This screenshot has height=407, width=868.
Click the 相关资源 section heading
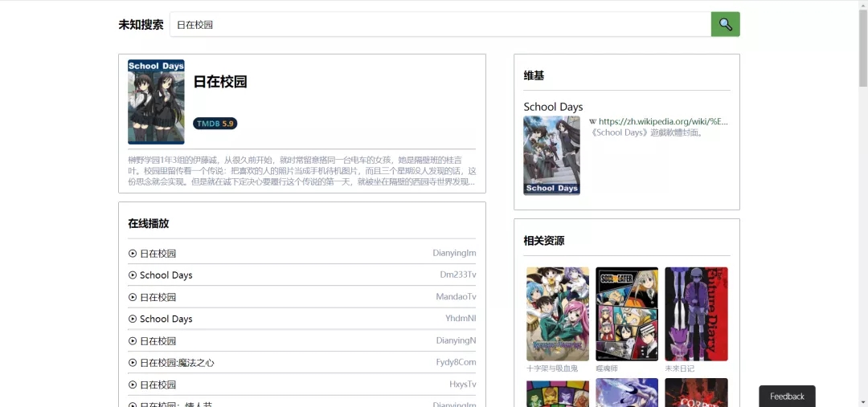(544, 241)
